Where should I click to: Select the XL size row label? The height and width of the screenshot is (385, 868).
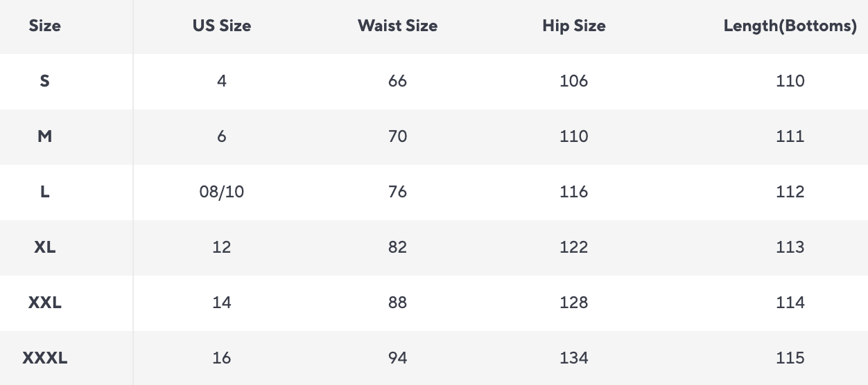click(x=45, y=247)
